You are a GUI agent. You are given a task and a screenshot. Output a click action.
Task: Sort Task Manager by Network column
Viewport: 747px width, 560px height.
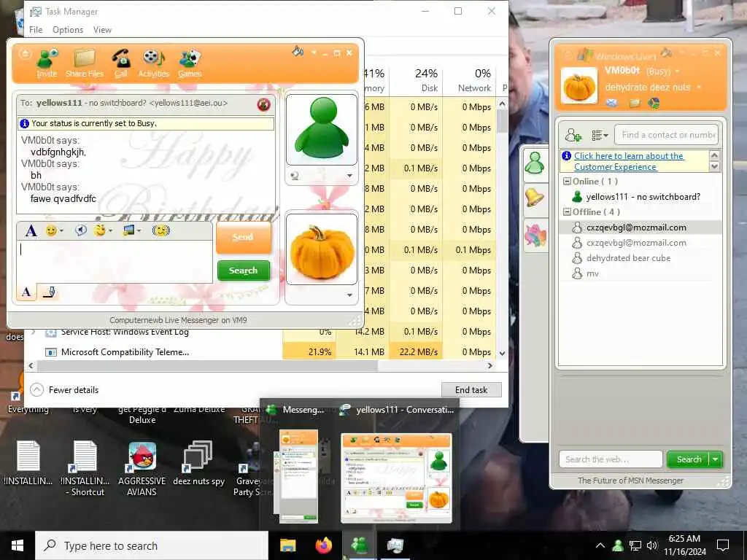[x=469, y=79]
